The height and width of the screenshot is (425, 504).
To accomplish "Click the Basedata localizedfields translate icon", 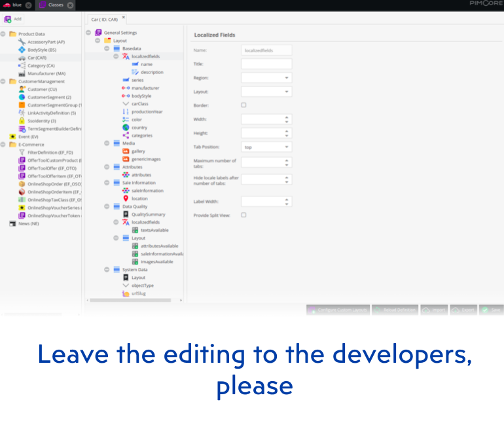I will pos(126,56).
